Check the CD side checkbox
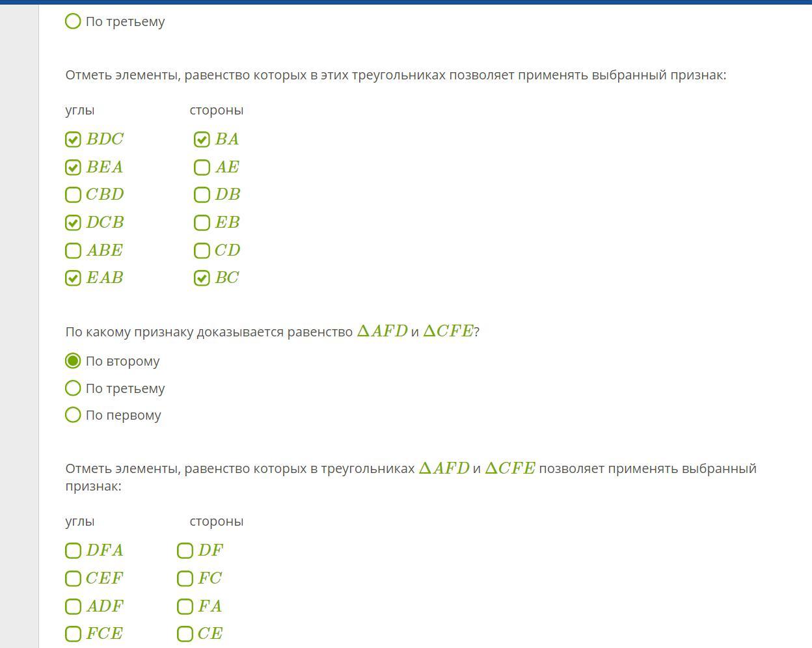The height and width of the screenshot is (648, 812). 202,250
